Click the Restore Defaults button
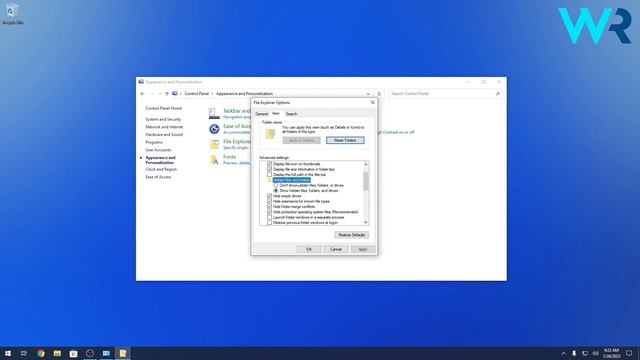Screen dimensions: 640x360 (x=352, y=235)
